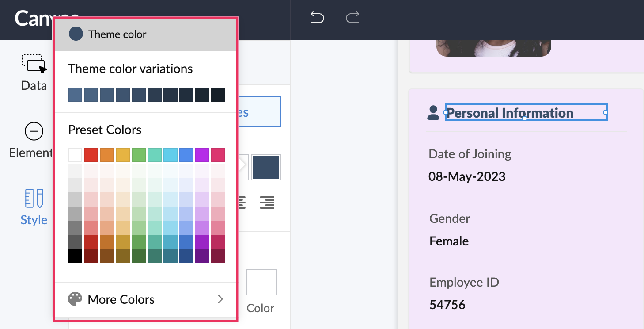Select the darkest purple shade in the bottom row

tap(202, 256)
